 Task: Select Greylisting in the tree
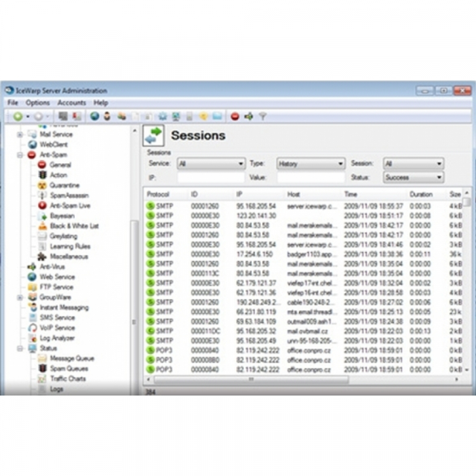[63, 236]
